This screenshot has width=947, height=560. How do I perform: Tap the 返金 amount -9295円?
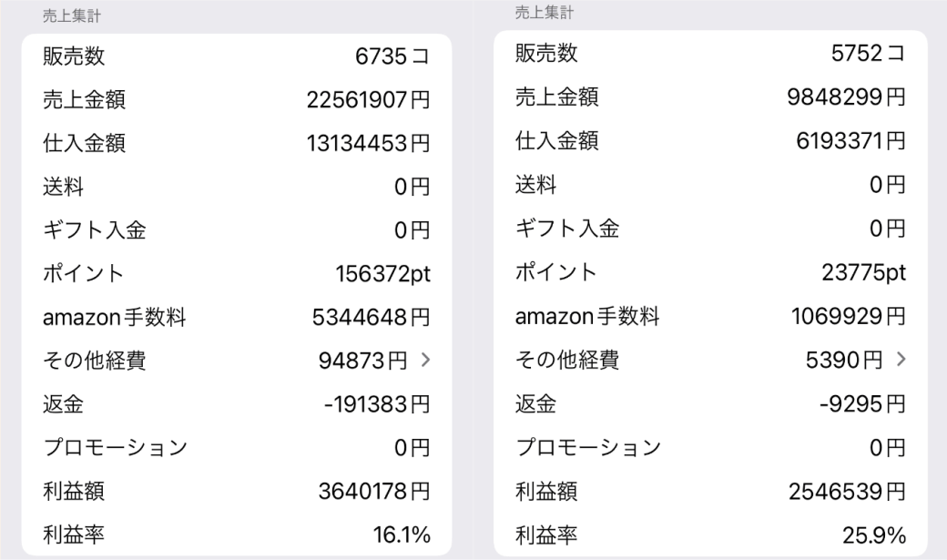(x=862, y=403)
